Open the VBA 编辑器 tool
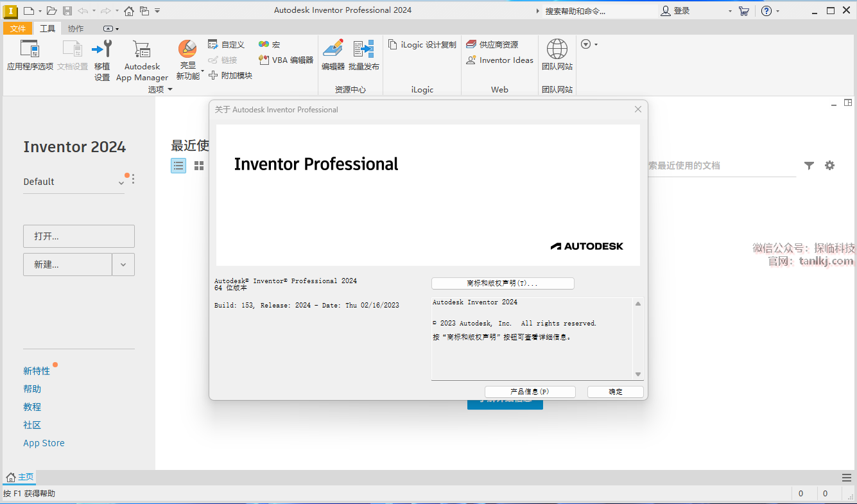The height and width of the screenshot is (504, 857). pos(264,60)
